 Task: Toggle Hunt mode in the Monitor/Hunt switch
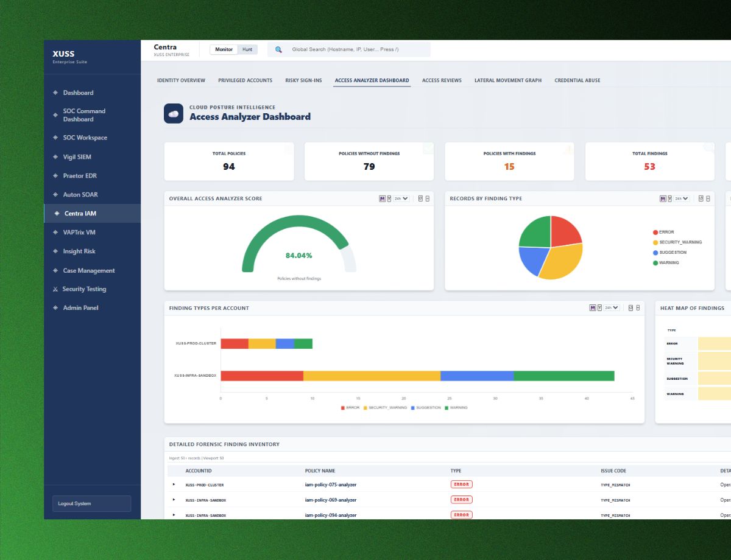(x=247, y=49)
